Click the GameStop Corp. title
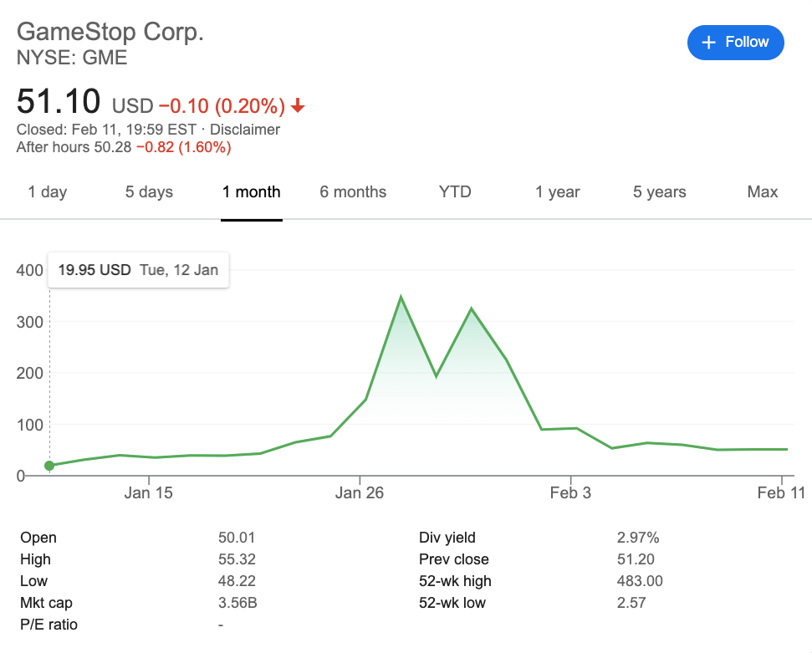Screen dimensions: 812x653 110,32
